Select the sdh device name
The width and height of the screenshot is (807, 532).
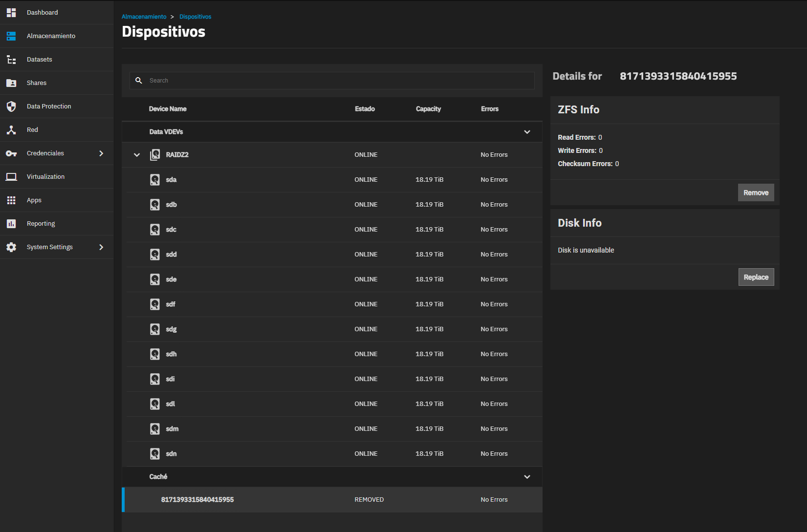tap(171, 354)
